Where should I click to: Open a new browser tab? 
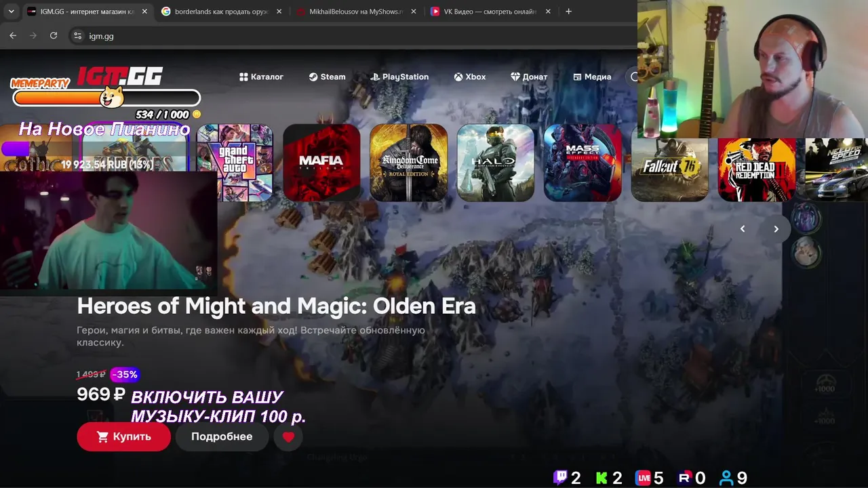pos(568,12)
